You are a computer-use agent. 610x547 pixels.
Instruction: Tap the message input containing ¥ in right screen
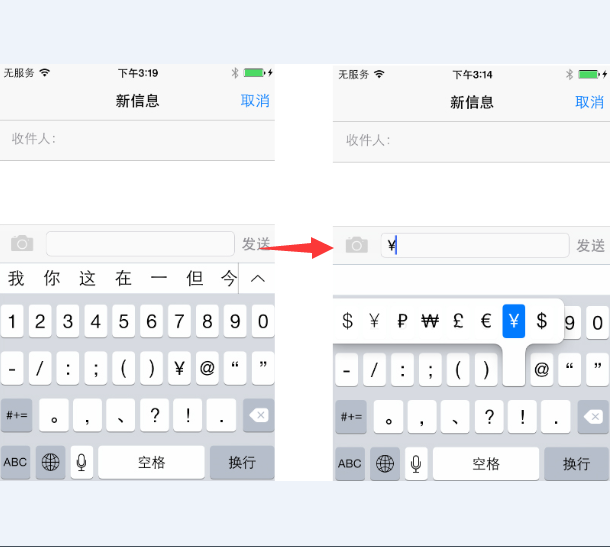pyautogui.click(x=475, y=245)
